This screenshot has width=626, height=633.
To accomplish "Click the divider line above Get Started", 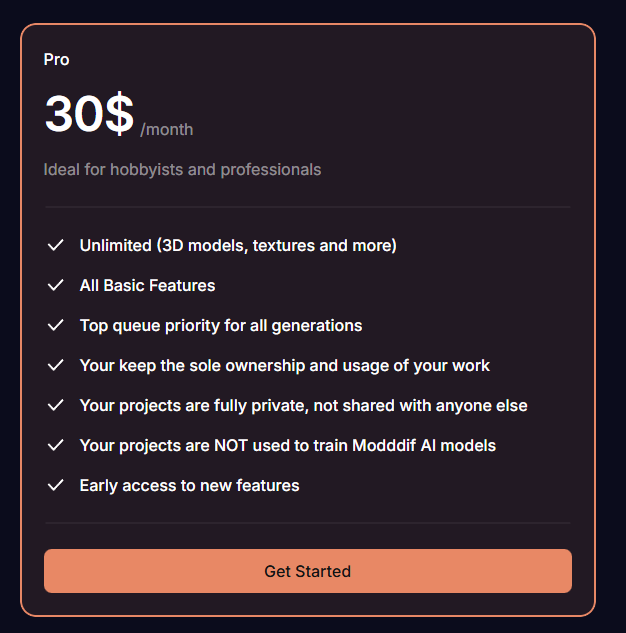I will click(x=307, y=522).
